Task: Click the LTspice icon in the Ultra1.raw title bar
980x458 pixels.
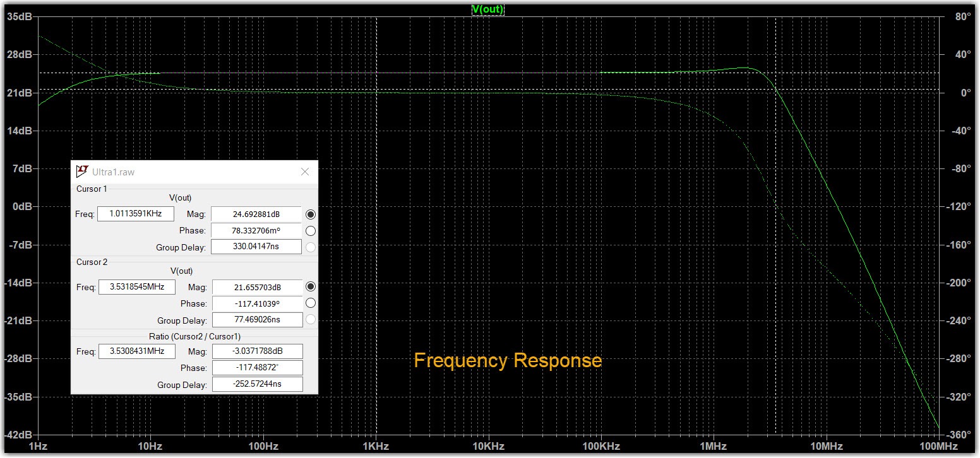Action: click(82, 172)
